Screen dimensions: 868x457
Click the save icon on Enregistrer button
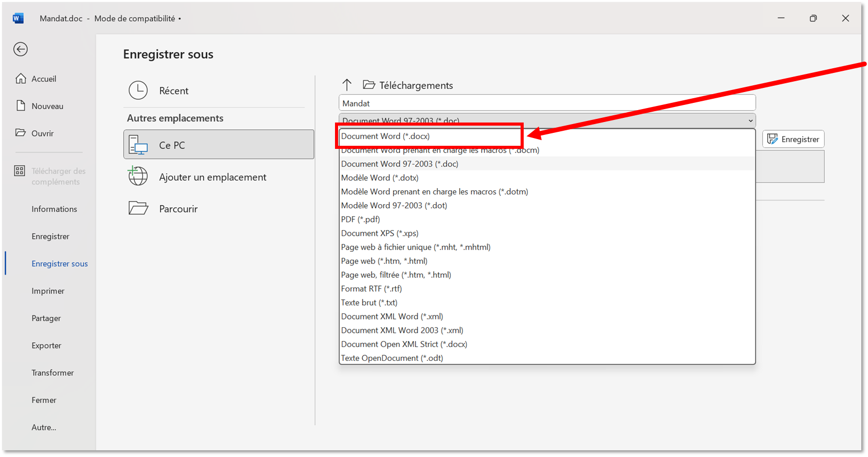[x=772, y=139]
